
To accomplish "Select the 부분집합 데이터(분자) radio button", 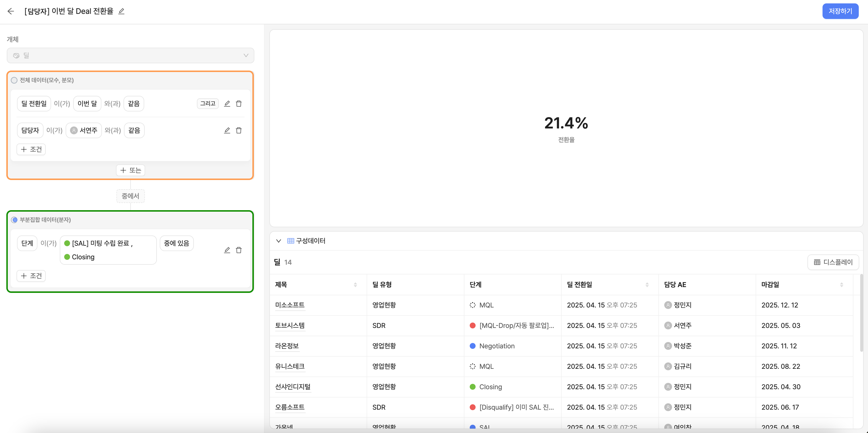I will tap(14, 220).
